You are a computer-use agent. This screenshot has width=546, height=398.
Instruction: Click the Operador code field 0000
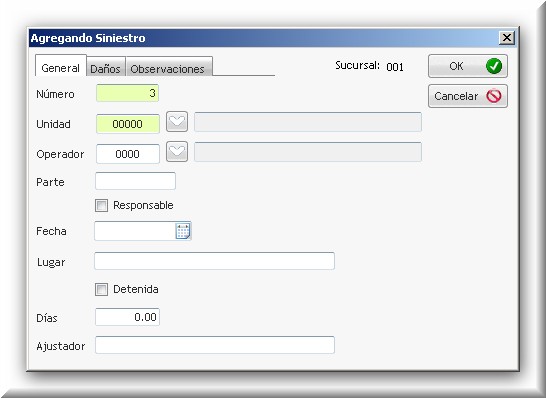tap(128, 154)
